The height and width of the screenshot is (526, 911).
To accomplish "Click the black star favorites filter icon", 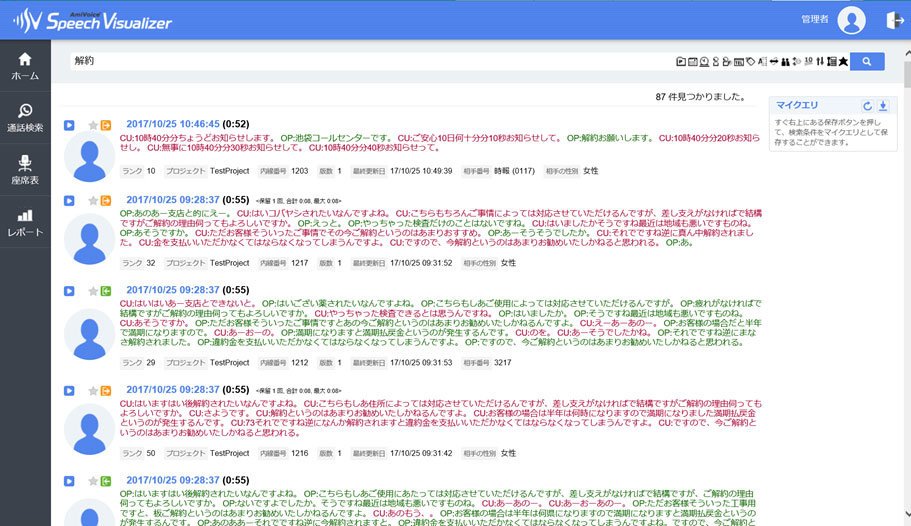I will pyautogui.click(x=843, y=61).
